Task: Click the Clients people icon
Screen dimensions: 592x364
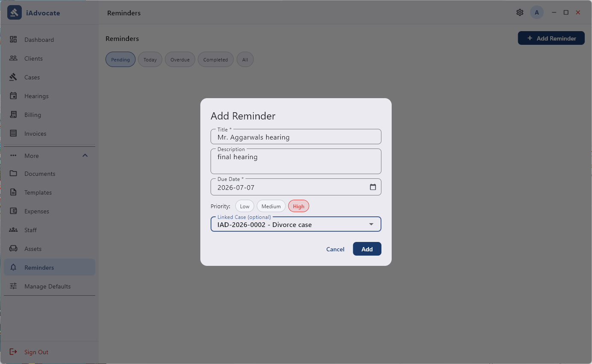Action: tap(13, 58)
